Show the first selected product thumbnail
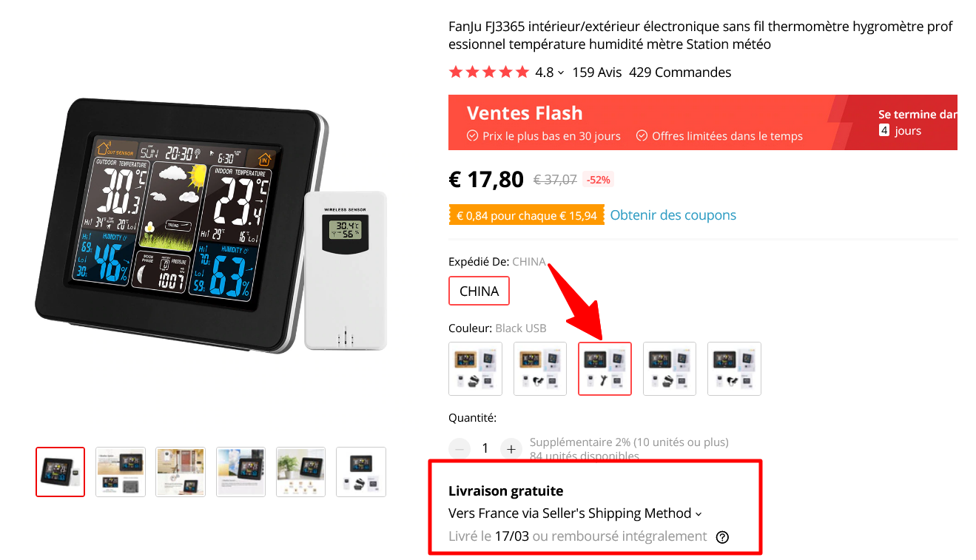The width and height of the screenshot is (976, 560). coord(60,472)
